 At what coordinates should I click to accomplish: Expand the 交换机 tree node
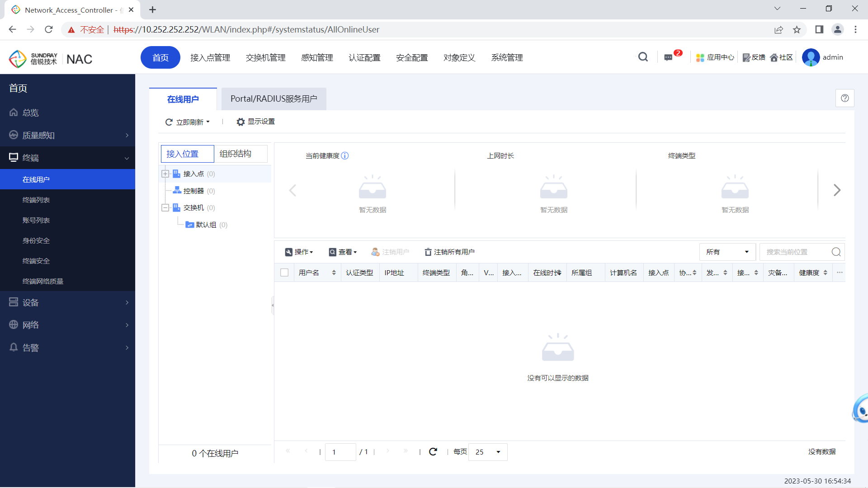point(166,207)
